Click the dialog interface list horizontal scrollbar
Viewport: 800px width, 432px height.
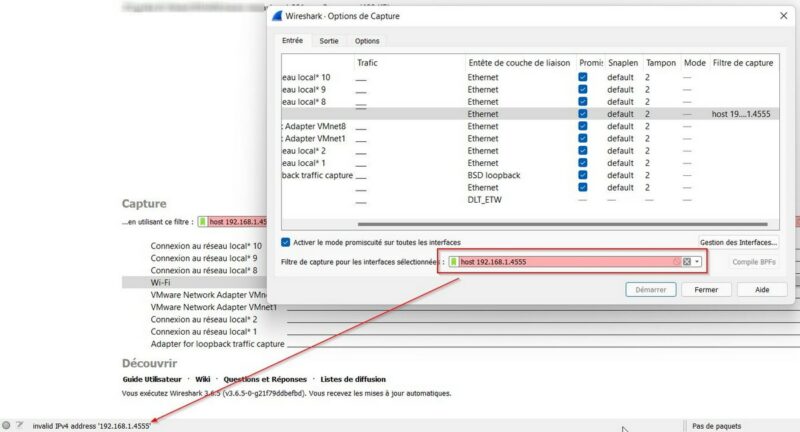[x=562, y=224]
